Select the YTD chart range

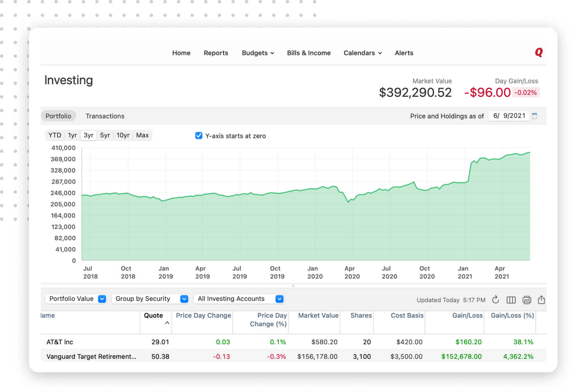pos(55,135)
